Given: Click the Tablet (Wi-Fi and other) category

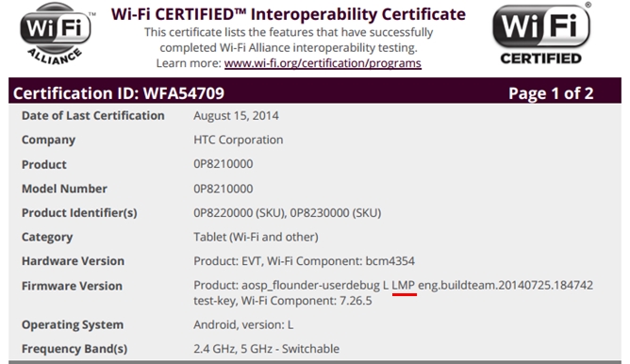Looking at the screenshot, I should click(x=256, y=237).
